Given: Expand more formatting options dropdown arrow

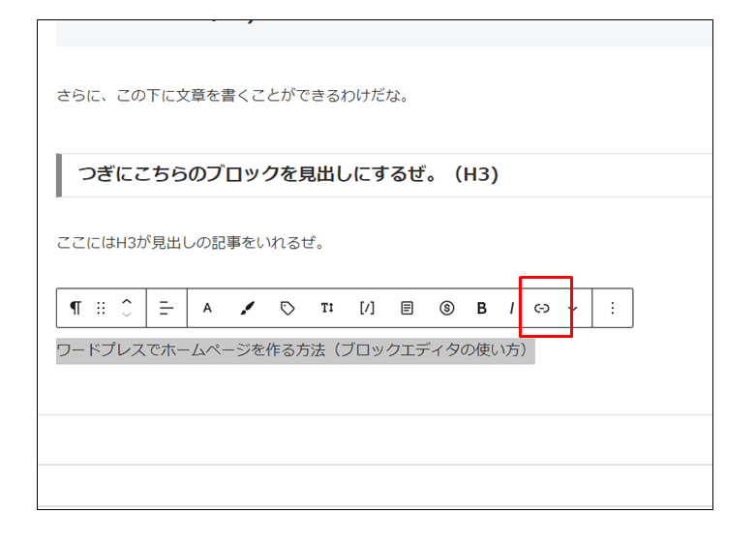Looking at the screenshot, I should 573,308.
